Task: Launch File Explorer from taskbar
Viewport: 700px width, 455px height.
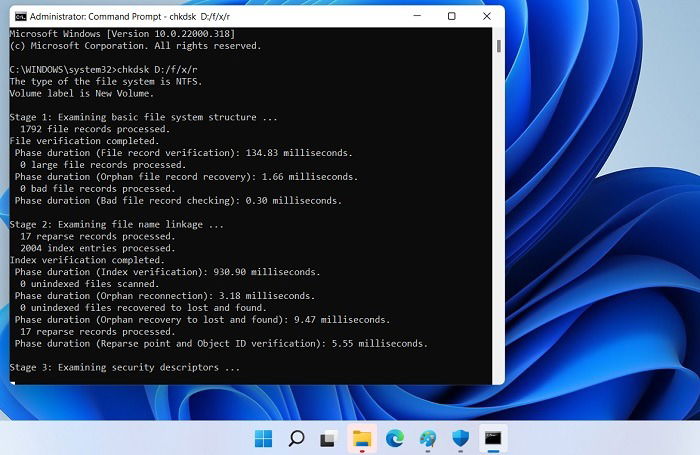Action: (x=362, y=438)
